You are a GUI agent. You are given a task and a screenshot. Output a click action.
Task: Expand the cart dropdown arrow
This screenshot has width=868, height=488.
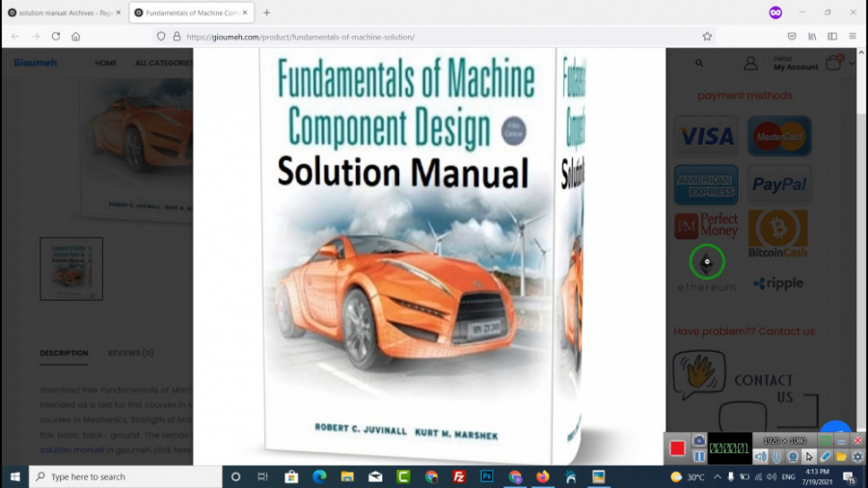pos(852,64)
